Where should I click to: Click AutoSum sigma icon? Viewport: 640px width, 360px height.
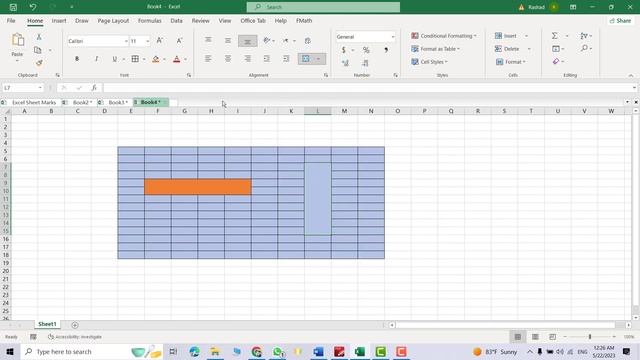tap(555, 36)
